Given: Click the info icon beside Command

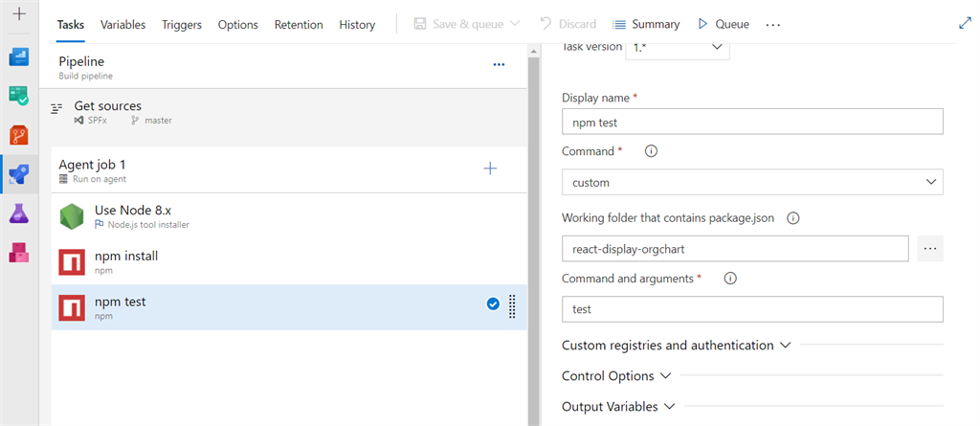Looking at the screenshot, I should click(651, 151).
